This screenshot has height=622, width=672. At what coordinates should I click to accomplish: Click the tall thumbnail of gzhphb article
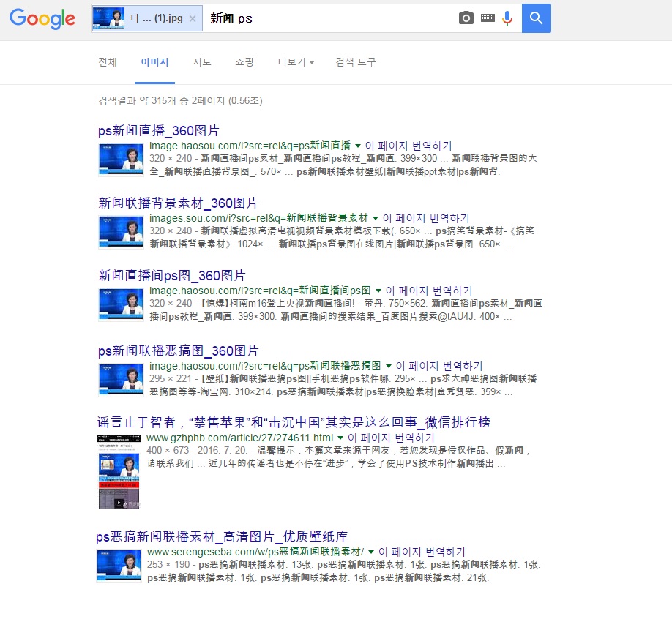pos(119,472)
